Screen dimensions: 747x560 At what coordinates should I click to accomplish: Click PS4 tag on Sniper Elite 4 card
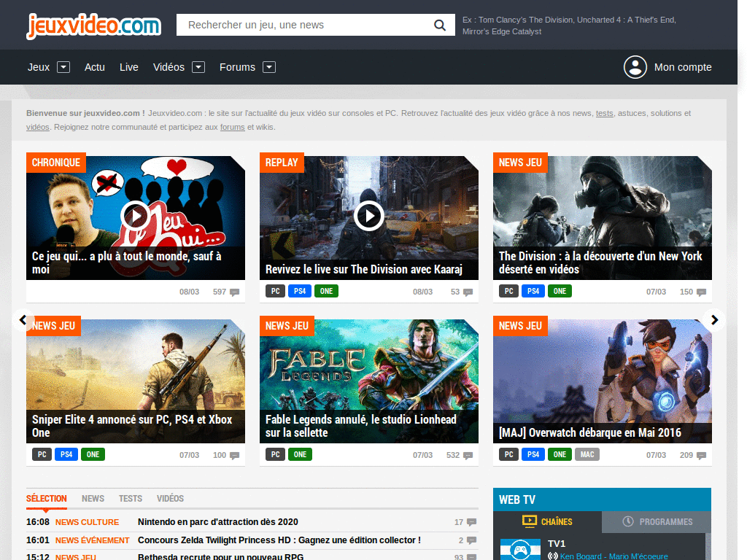click(x=66, y=454)
